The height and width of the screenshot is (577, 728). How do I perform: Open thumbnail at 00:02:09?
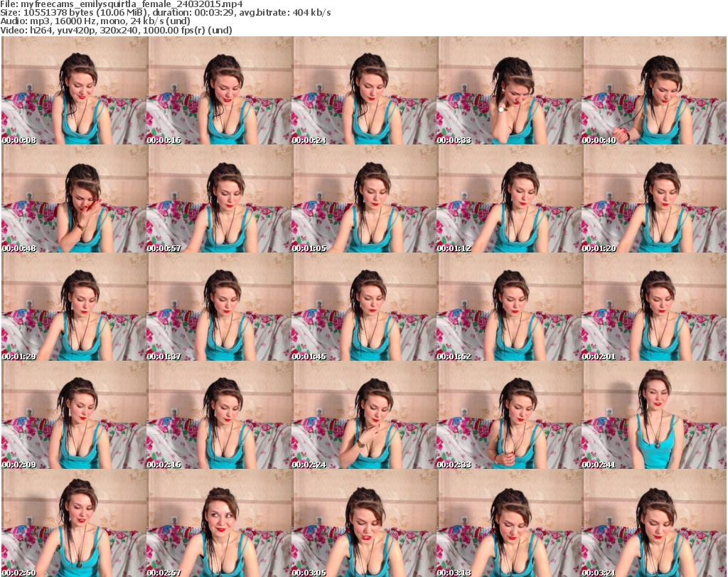[x=74, y=415]
